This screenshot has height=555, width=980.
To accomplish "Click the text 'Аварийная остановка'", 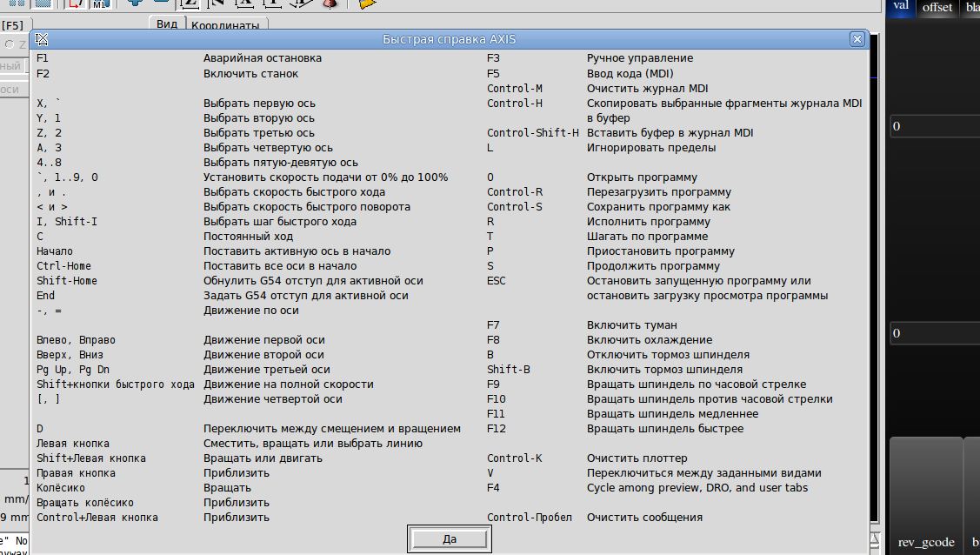I will click(x=263, y=58).
